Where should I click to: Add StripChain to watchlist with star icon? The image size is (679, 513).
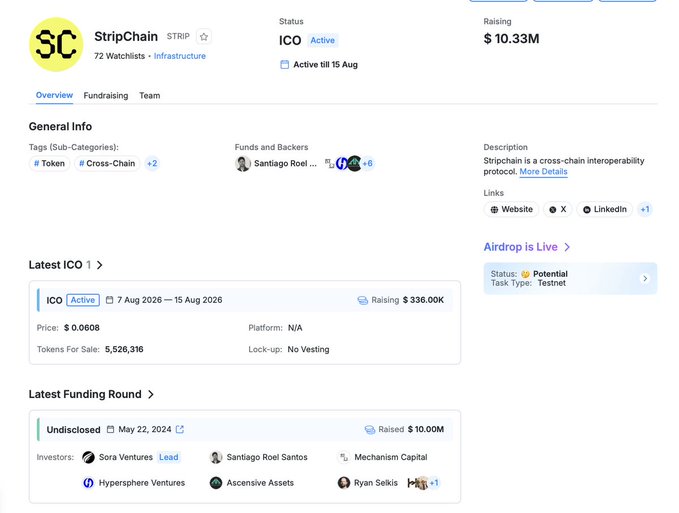(x=204, y=37)
